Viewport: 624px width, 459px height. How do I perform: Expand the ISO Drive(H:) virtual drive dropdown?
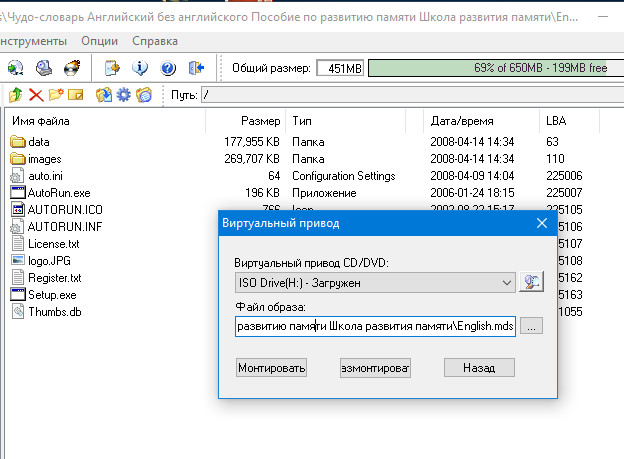[x=508, y=282]
